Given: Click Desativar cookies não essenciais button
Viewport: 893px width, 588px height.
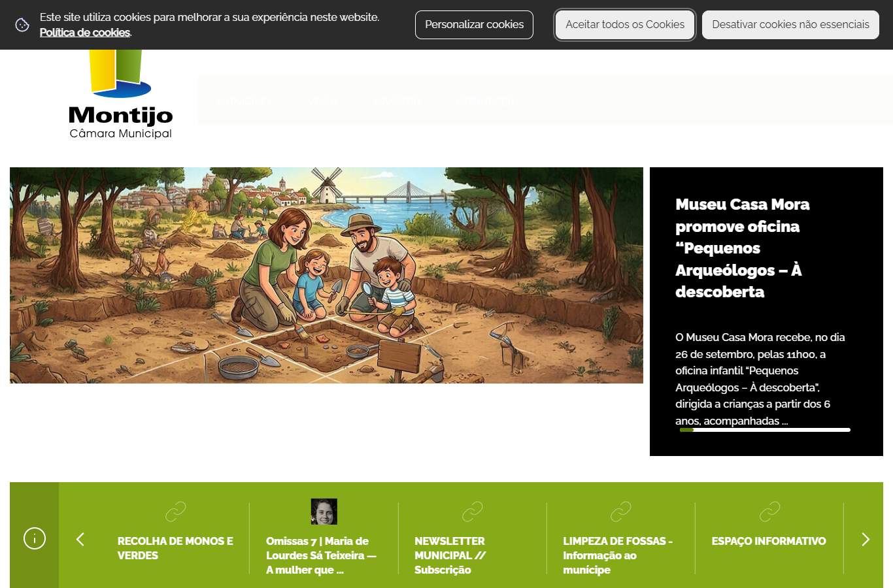Looking at the screenshot, I should click(790, 25).
